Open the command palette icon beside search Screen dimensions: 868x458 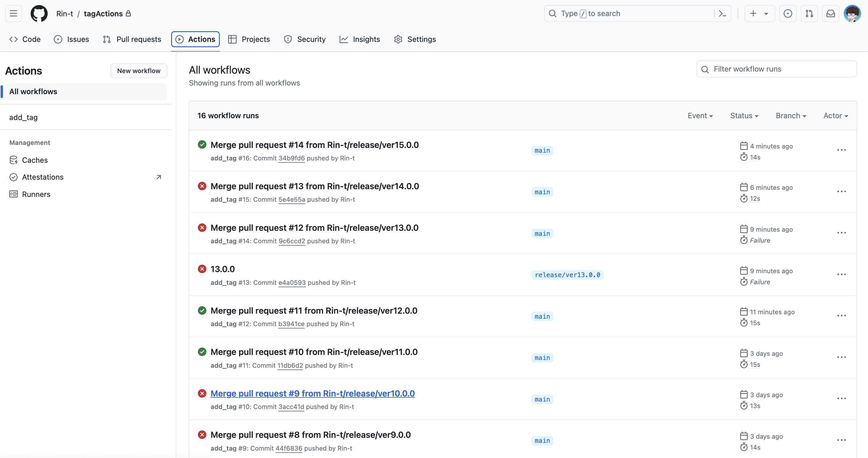pyautogui.click(x=722, y=13)
